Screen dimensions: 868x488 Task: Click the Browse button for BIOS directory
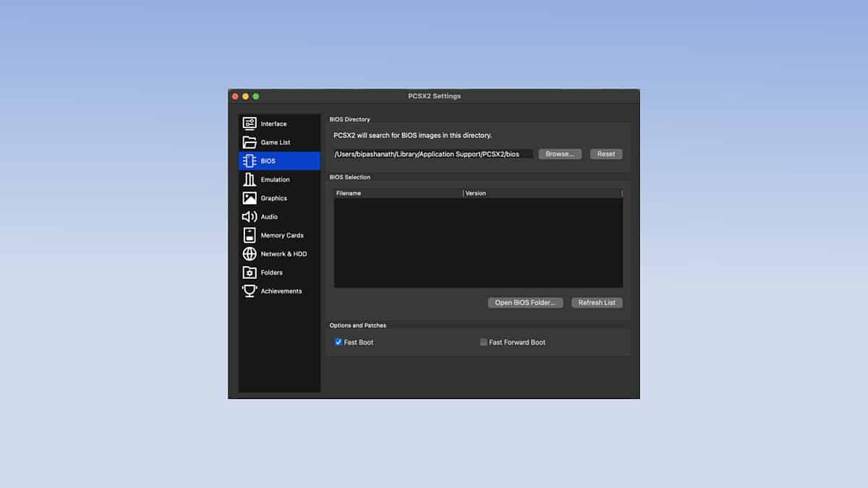(560, 153)
